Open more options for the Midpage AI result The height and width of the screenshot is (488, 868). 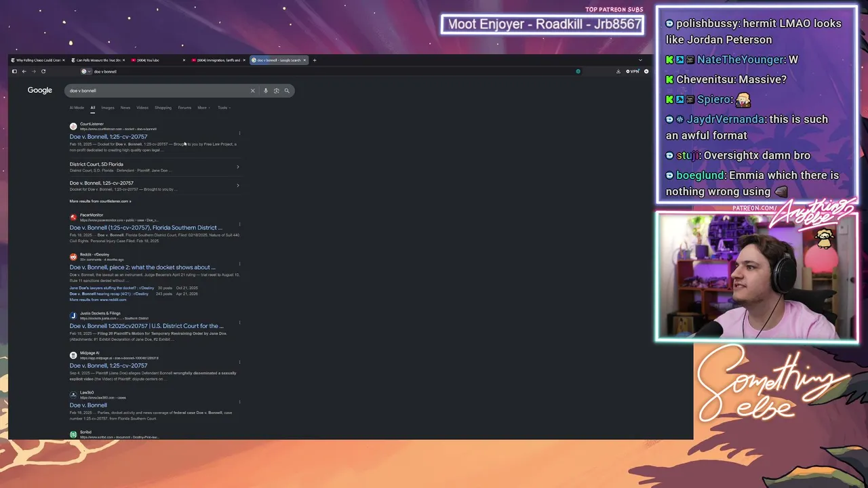point(239,362)
